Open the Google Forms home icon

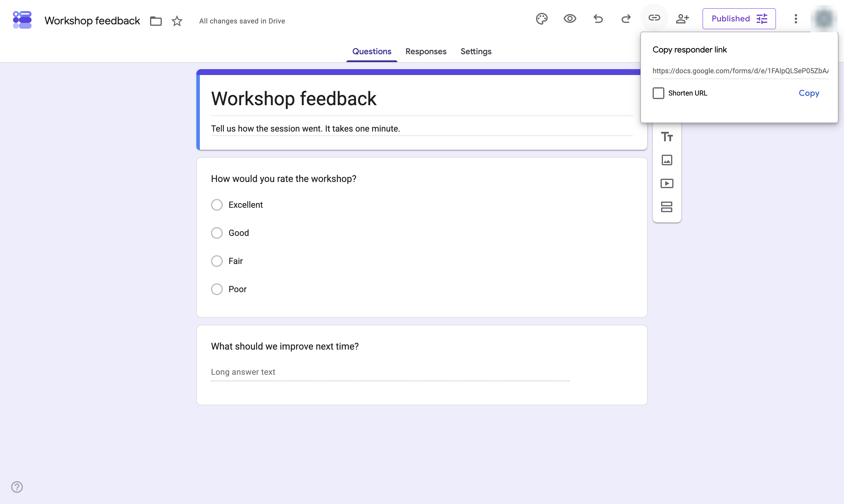point(22,20)
